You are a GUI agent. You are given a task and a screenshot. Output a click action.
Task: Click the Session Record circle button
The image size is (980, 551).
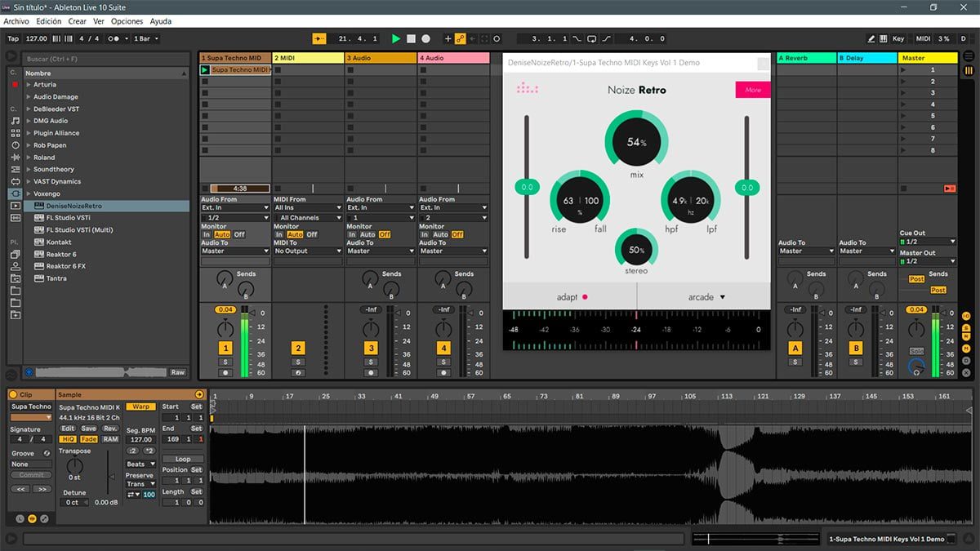click(497, 38)
